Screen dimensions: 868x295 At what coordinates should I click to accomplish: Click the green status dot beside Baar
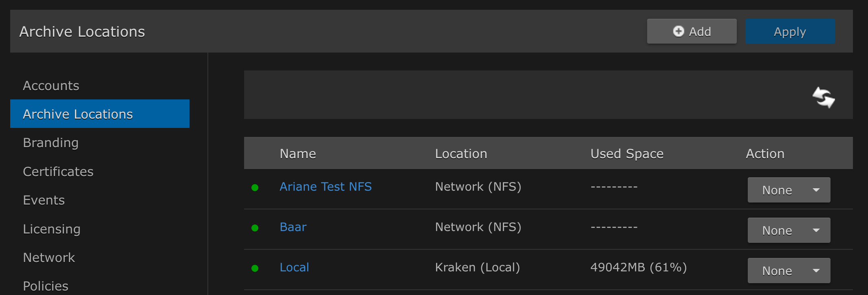coord(255,228)
